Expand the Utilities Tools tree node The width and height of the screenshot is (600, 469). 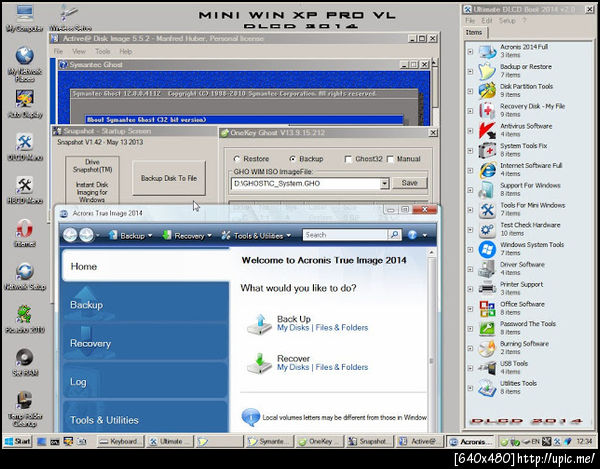pos(470,388)
